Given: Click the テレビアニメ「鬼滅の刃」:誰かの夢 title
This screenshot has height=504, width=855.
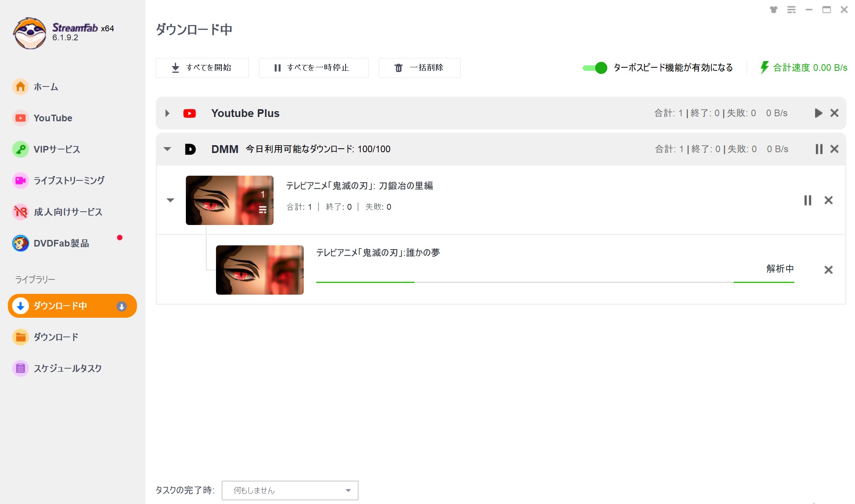Looking at the screenshot, I should point(378,253).
